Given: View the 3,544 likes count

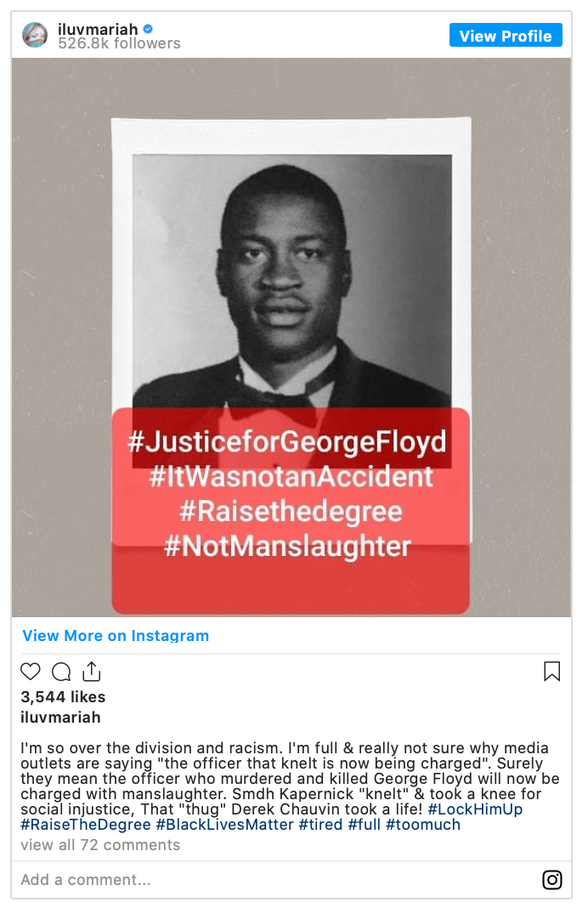Looking at the screenshot, I should [x=63, y=697].
